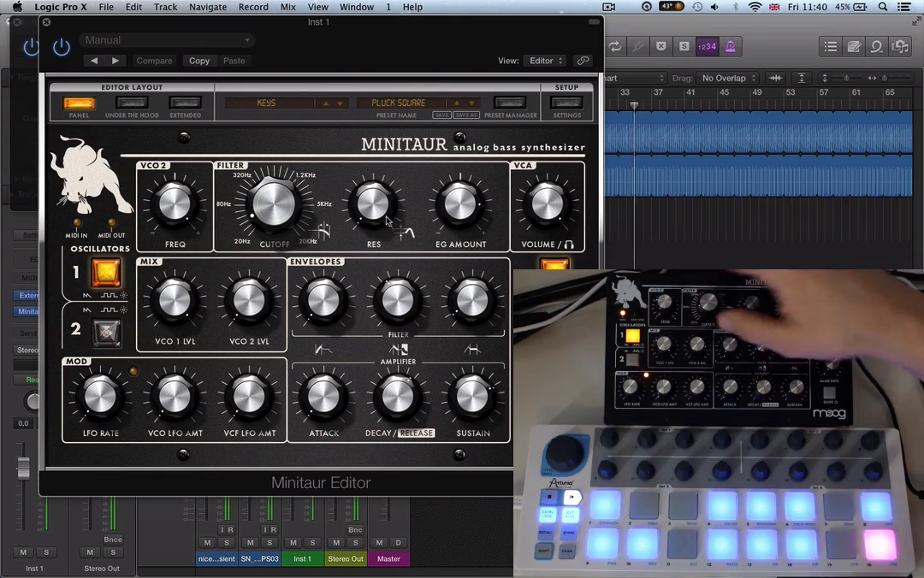Open the Track menu
Screen dimensions: 924x578
166,7
